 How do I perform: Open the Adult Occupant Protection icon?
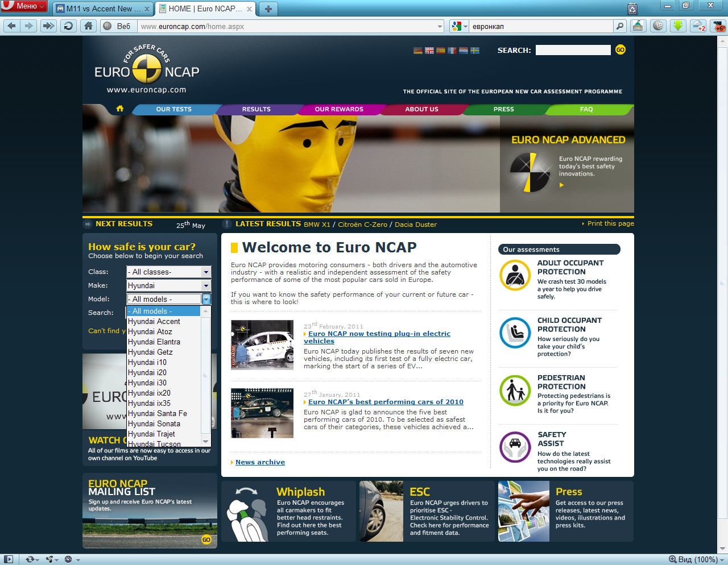pos(515,275)
